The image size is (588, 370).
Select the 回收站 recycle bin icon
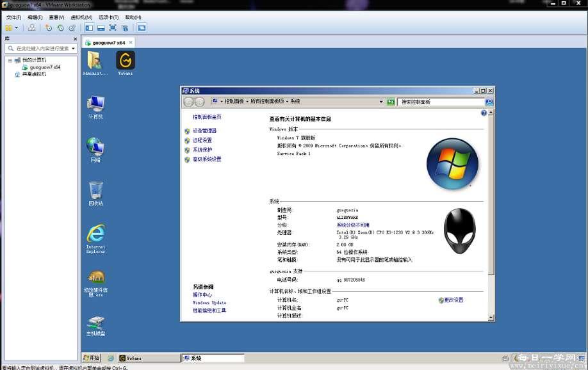[x=95, y=193]
